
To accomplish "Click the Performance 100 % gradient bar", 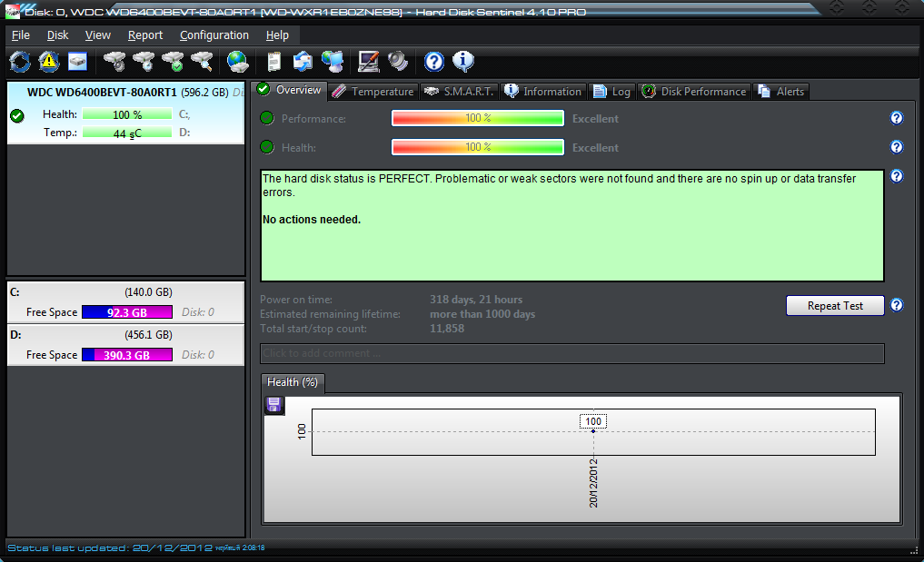I will click(478, 118).
